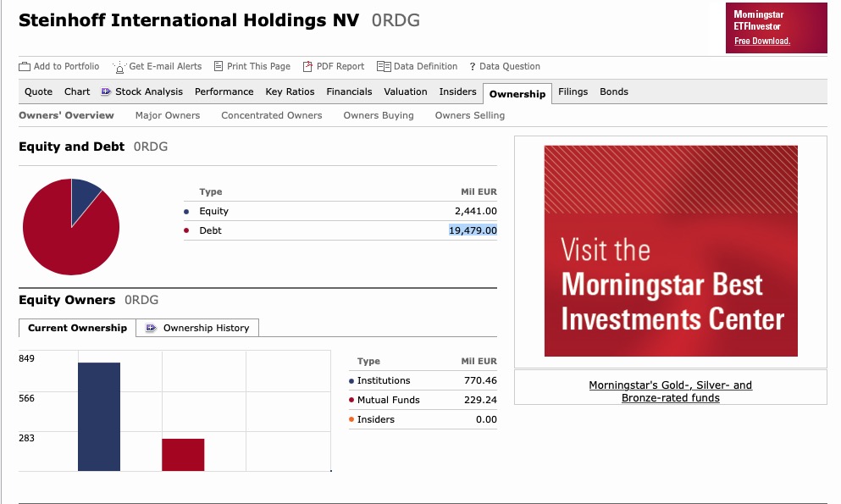Click the Morningstar Best Investments Center banner

pos(671,251)
